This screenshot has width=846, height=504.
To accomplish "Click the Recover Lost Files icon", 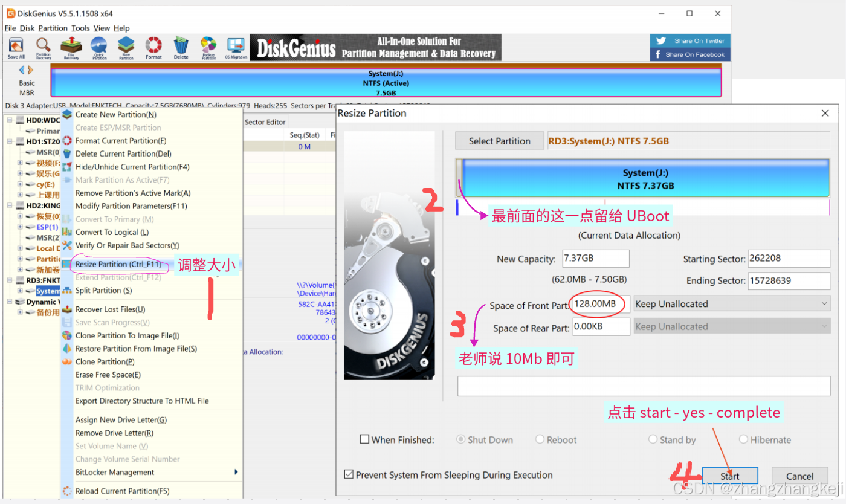I will point(67,309).
